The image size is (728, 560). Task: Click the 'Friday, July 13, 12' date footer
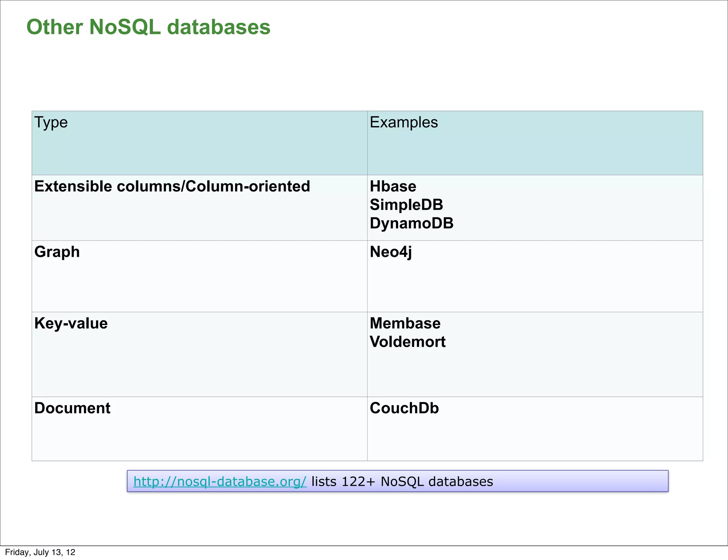click(x=40, y=552)
